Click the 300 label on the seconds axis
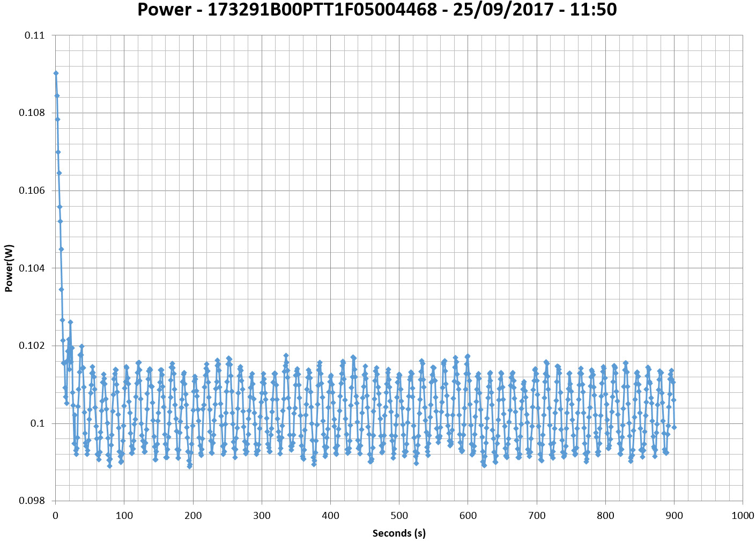 coord(262,516)
